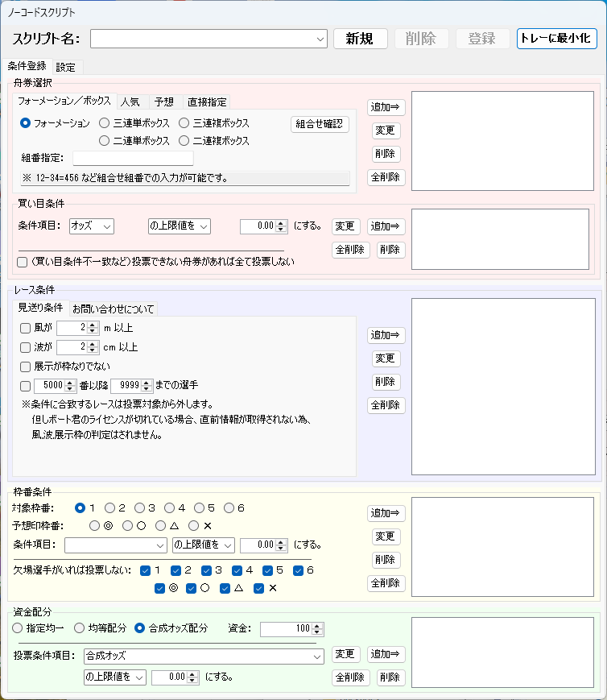
Task: Click 全削除 in the 枠番条件 section
Action: pos(386,583)
